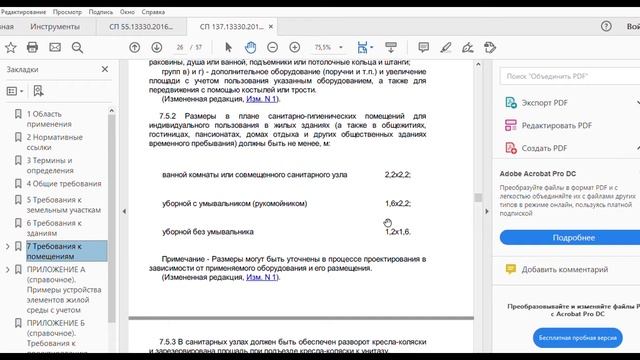Click the document vertical scrollbar thumb

click(478, 198)
